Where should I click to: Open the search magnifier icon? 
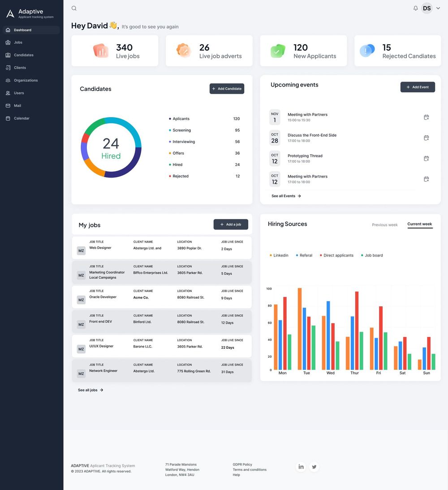click(x=74, y=8)
